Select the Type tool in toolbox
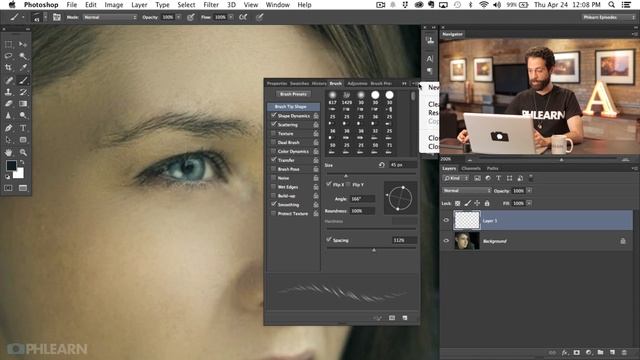The height and width of the screenshot is (360, 640). pyautogui.click(x=23, y=128)
